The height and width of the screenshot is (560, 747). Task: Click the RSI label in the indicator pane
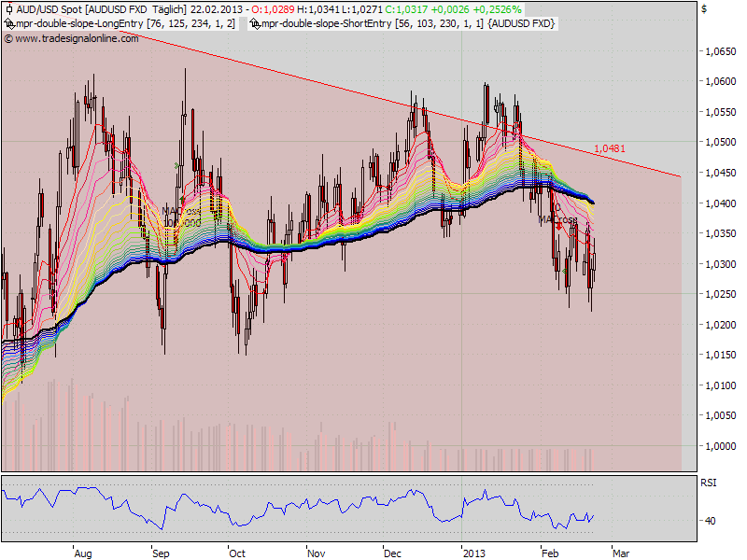point(708,483)
